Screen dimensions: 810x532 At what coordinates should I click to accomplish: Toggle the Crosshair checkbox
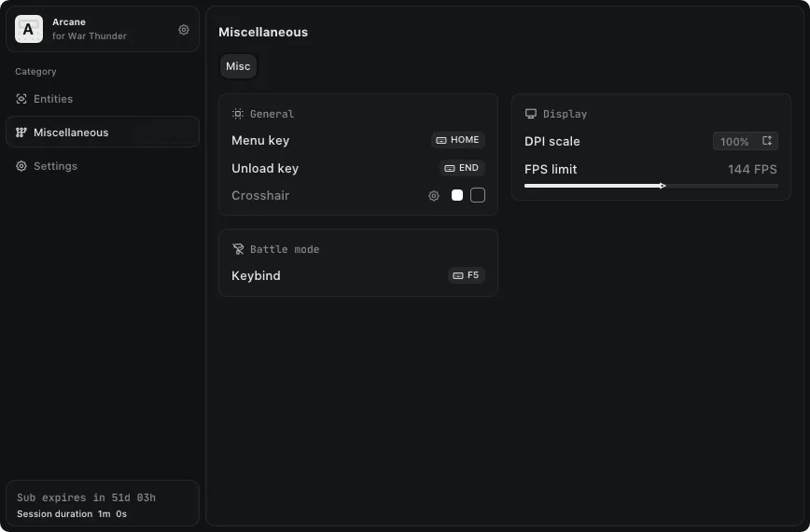coord(478,195)
